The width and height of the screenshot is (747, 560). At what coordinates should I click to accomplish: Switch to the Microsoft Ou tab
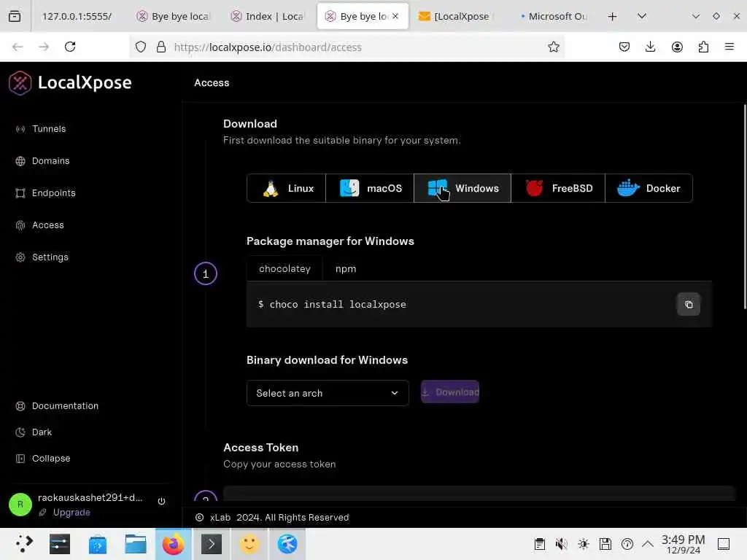coord(554,16)
